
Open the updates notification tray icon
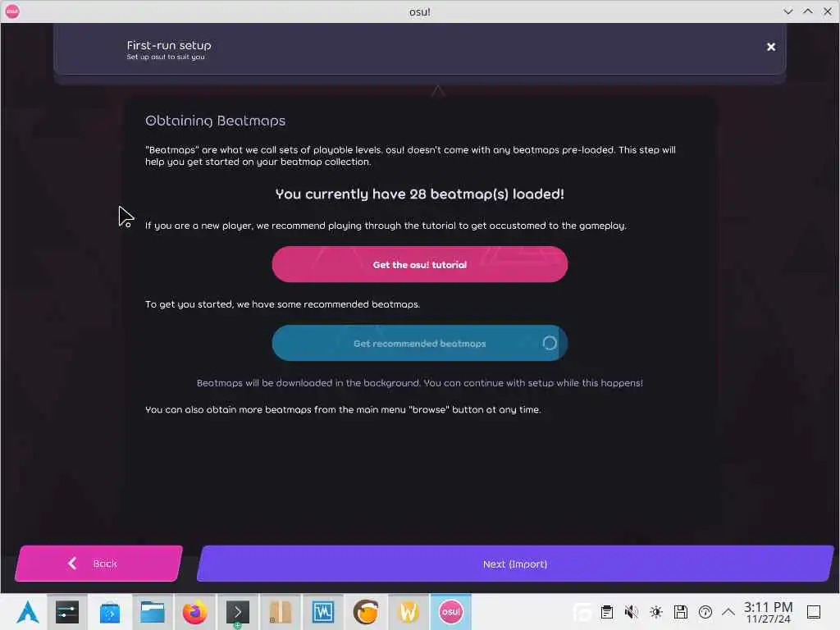[x=705, y=612]
